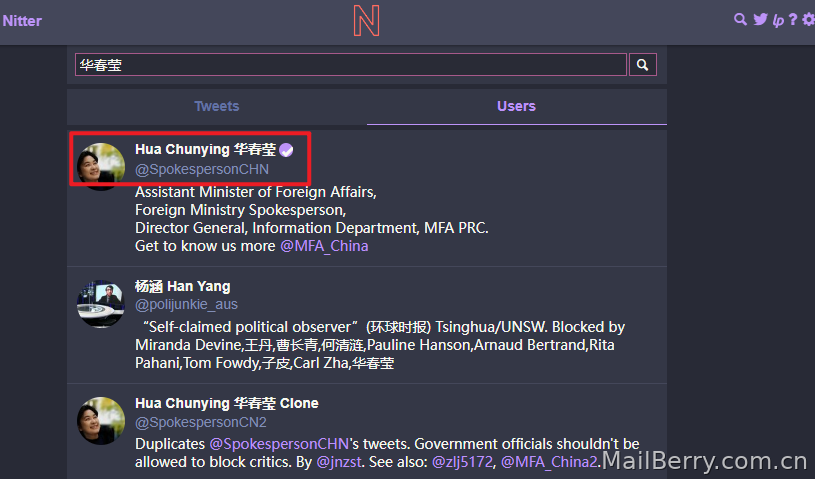815x479 pixels.
Task: Click text "Foreign Ministry Spokesperson,"
Action: 241,210
